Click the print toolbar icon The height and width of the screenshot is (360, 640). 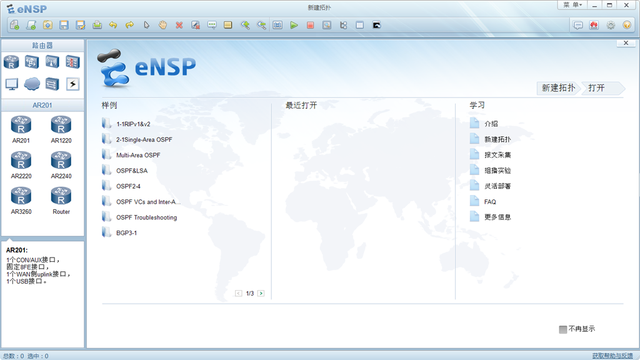(x=97, y=25)
